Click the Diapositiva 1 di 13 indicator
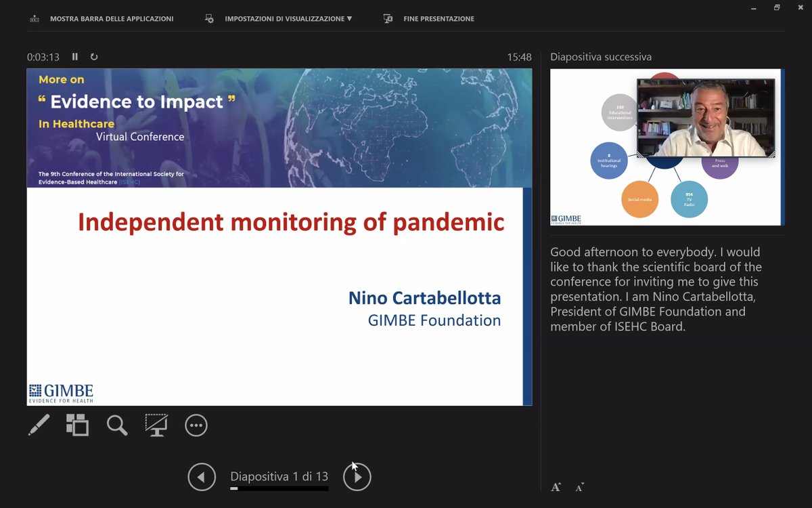The image size is (812, 508). (279, 476)
